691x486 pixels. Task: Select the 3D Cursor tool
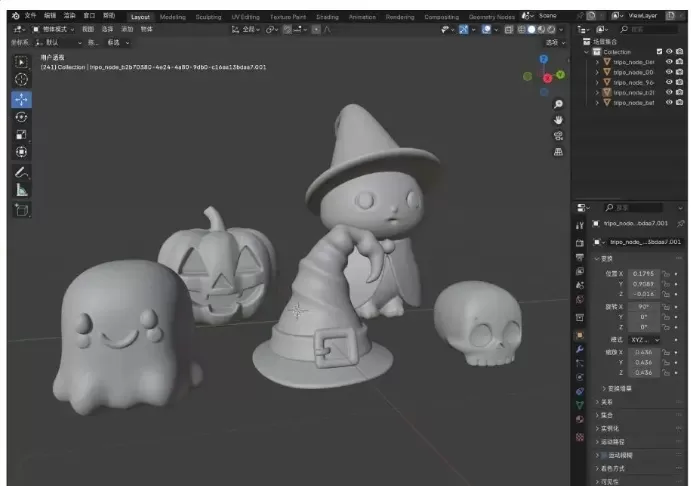click(x=22, y=80)
